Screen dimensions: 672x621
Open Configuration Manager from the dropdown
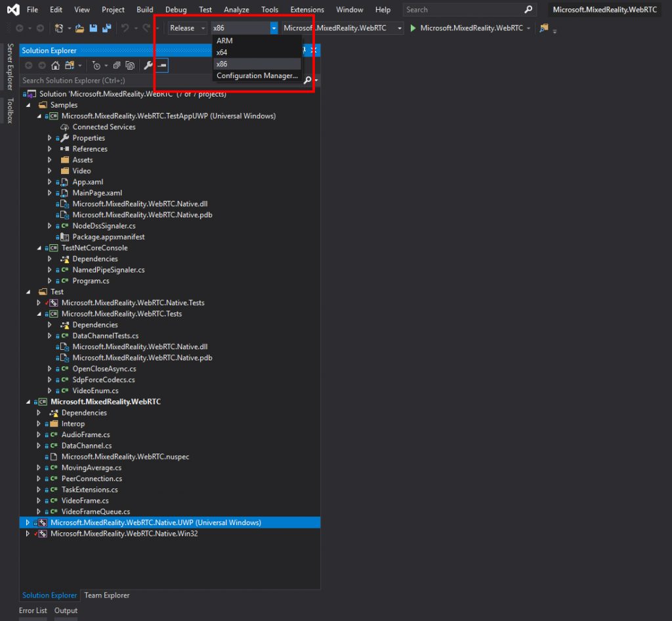point(257,75)
